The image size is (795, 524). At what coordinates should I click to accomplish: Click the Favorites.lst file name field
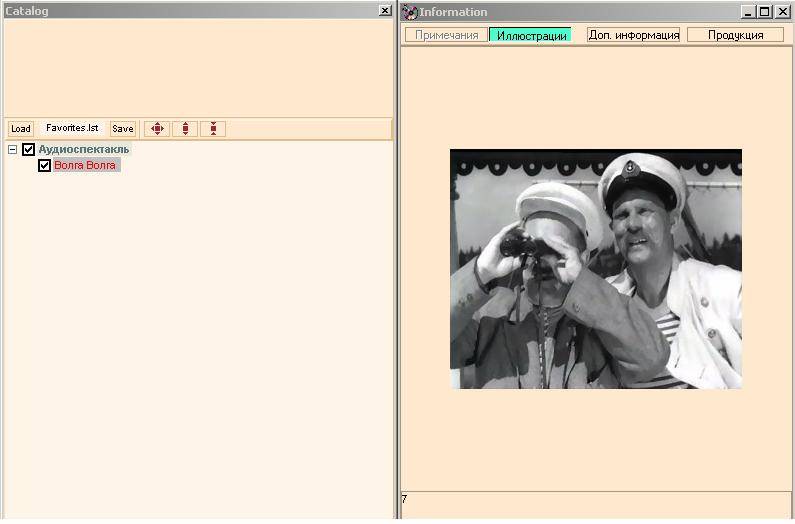(72, 128)
